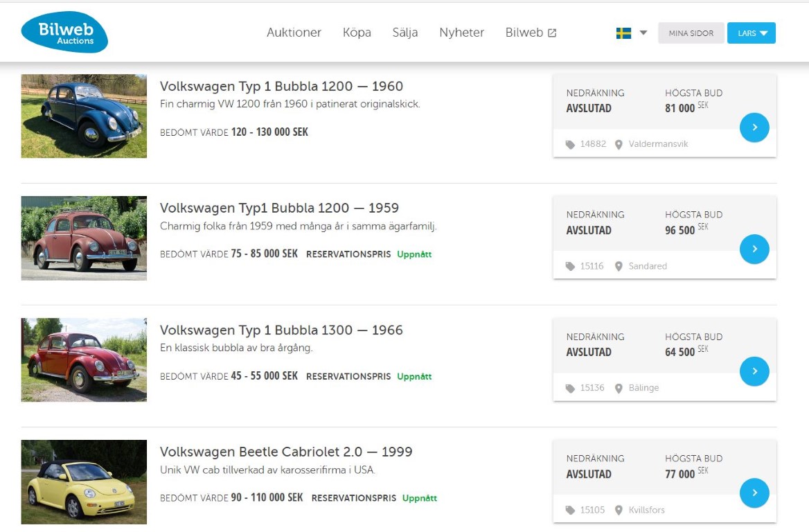Open arrow button for 1966 Bubbla auction

(754, 371)
